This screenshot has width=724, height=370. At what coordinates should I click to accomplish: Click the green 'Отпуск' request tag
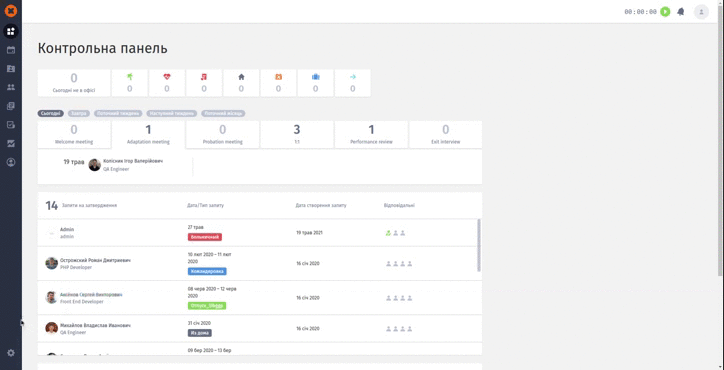[x=207, y=305]
